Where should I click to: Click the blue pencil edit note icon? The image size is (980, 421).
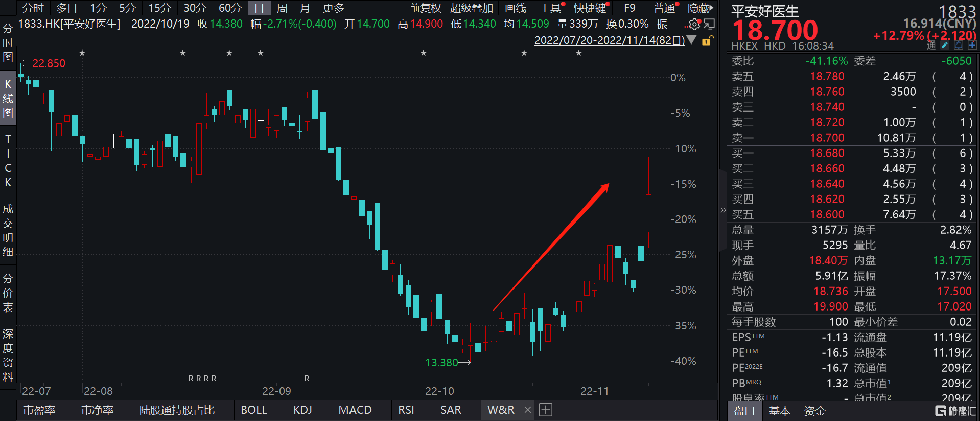click(x=945, y=46)
